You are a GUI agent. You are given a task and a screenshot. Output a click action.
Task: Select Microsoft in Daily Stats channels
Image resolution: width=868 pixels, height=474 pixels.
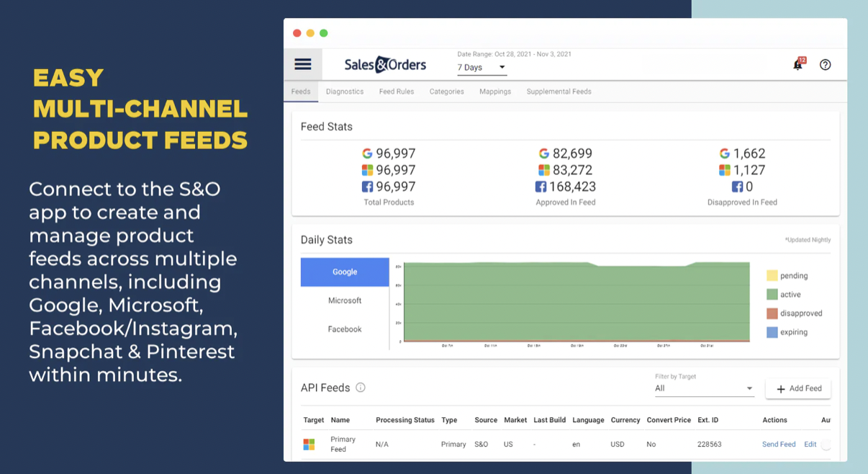(x=345, y=300)
